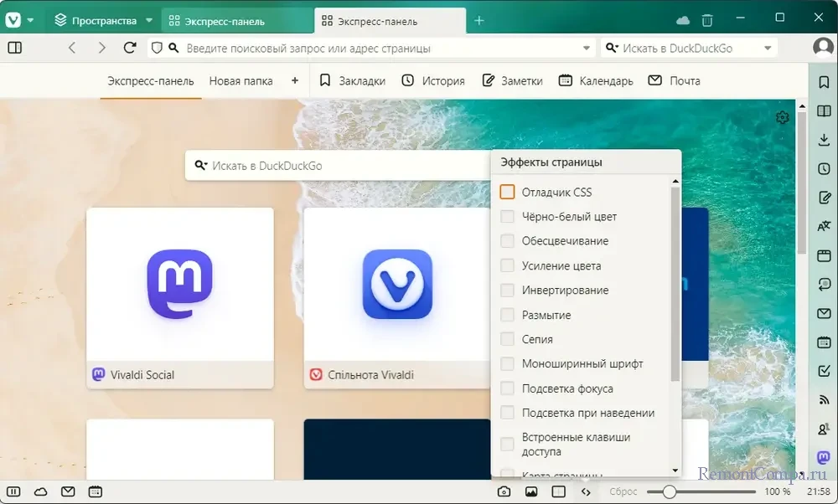Open the Downloads panel in the sidebar
Screen dimensions: 838x504
(x=824, y=139)
